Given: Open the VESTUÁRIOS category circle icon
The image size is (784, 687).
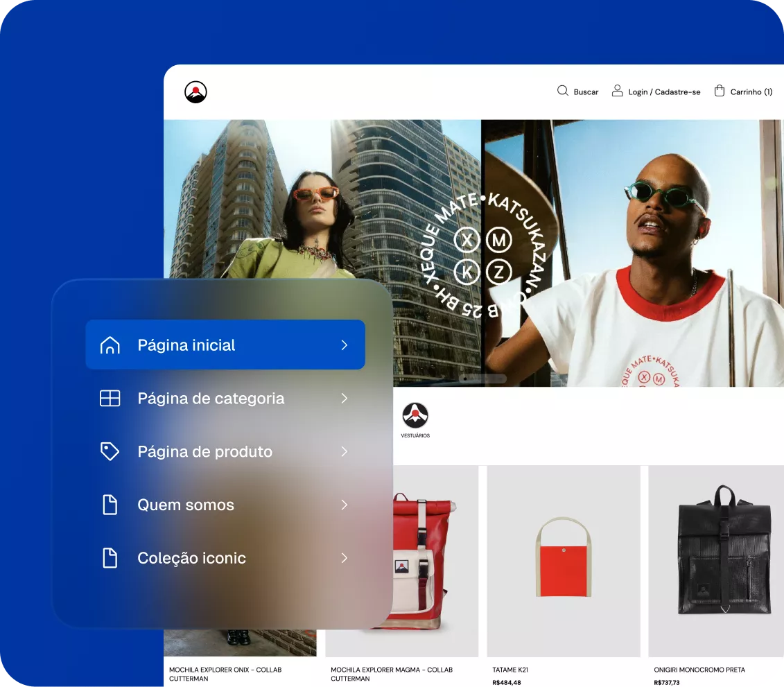Looking at the screenshot, I should coord(415,416).
